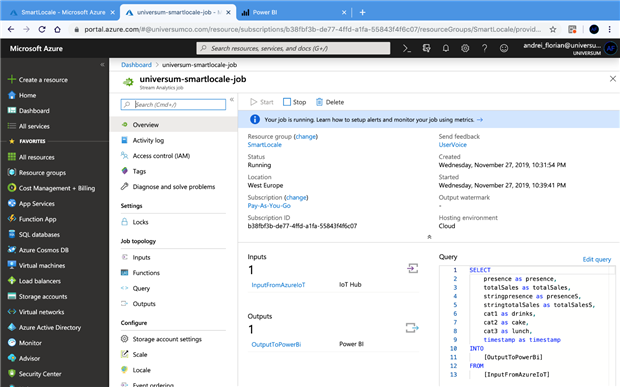Collapse the resource menu pane
The width and height of the screenshot is (620, 387).
point(232,100)
